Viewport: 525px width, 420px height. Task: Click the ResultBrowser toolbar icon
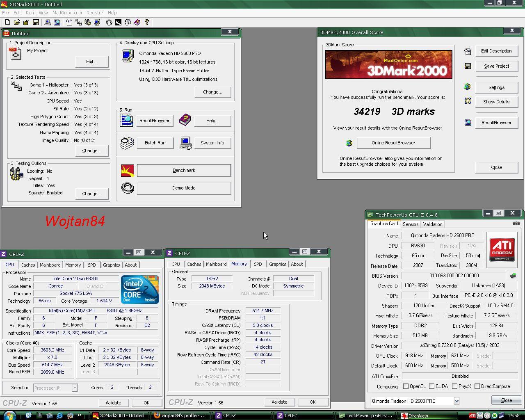(x=57, y=22)
